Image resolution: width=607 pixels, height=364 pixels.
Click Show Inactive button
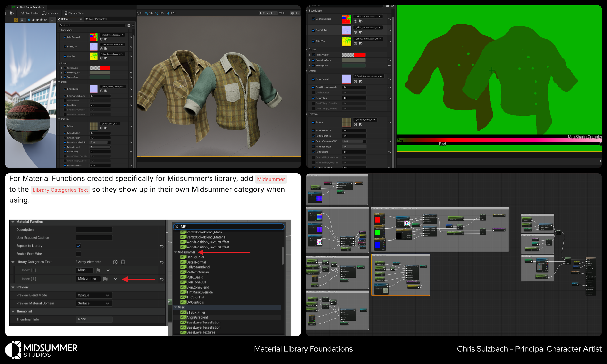(x=30, y=13)
